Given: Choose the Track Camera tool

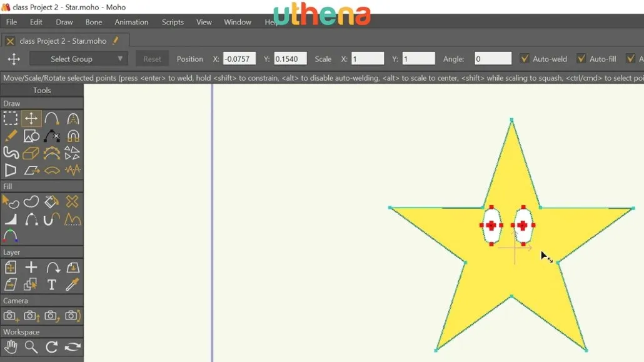Looking at the screenshot, I should coord(11,316).
